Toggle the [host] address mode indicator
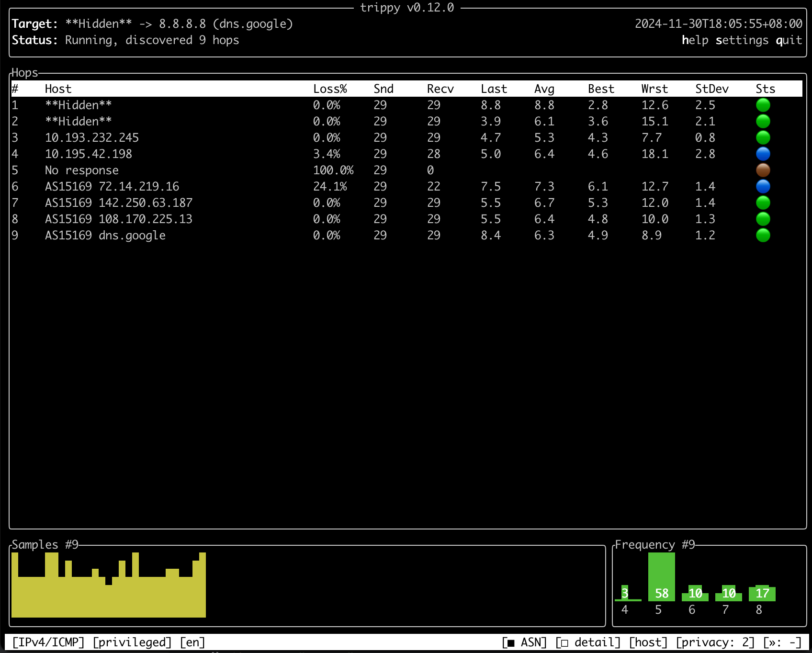 pyautogui.click(x=648, y=642)
